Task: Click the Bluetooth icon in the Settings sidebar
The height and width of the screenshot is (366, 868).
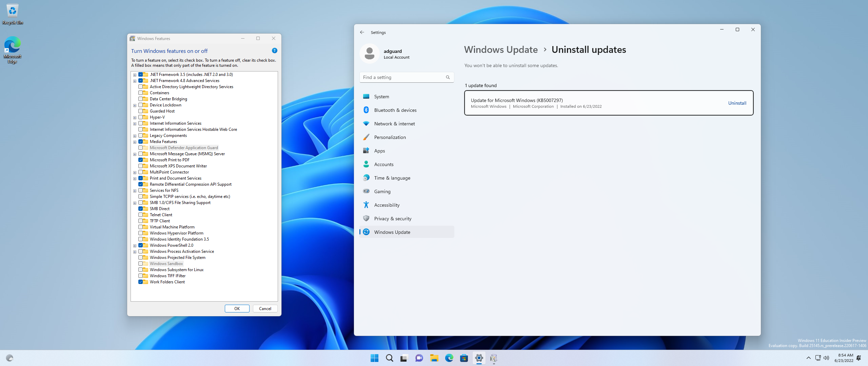Action: point(366,110)
